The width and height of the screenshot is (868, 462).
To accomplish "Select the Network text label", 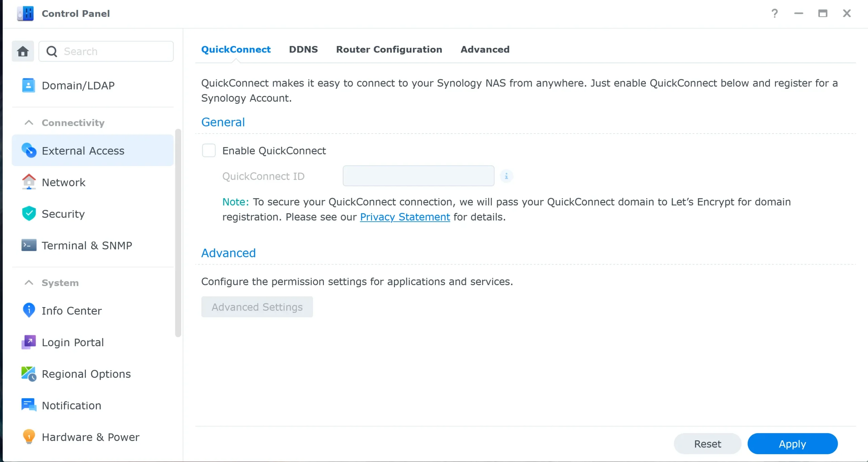I will pyautogui.click(x=63, y=182).
